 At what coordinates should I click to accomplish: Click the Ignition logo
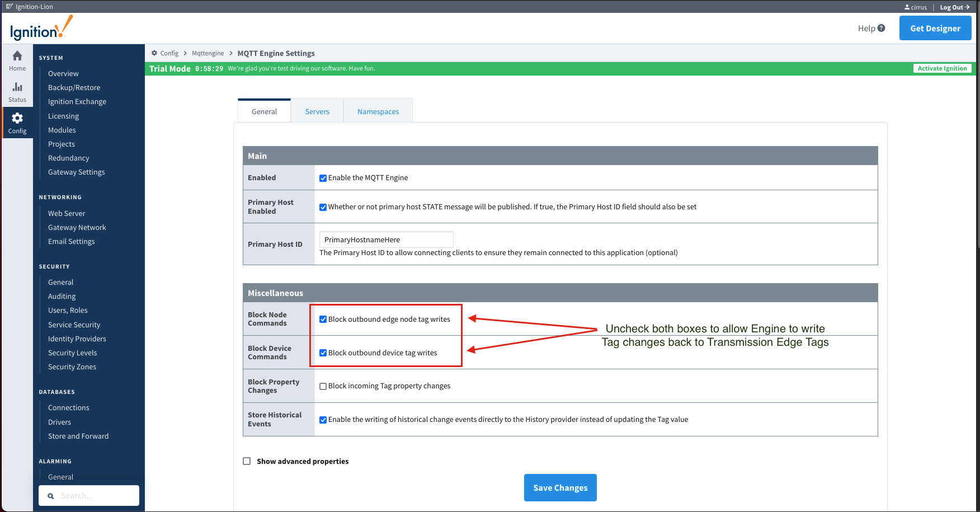coord(41,28)
